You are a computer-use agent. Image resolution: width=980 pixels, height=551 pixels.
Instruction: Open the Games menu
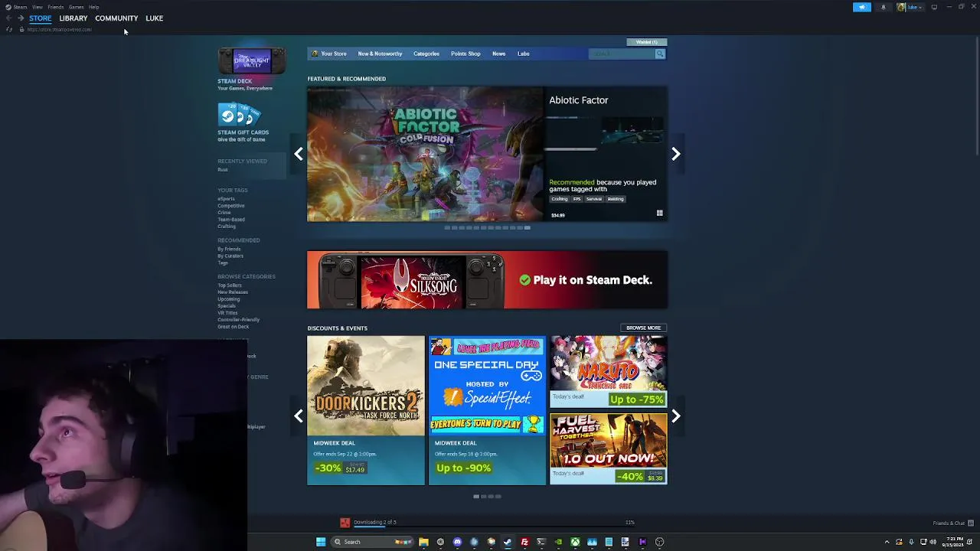coord(76,7)
